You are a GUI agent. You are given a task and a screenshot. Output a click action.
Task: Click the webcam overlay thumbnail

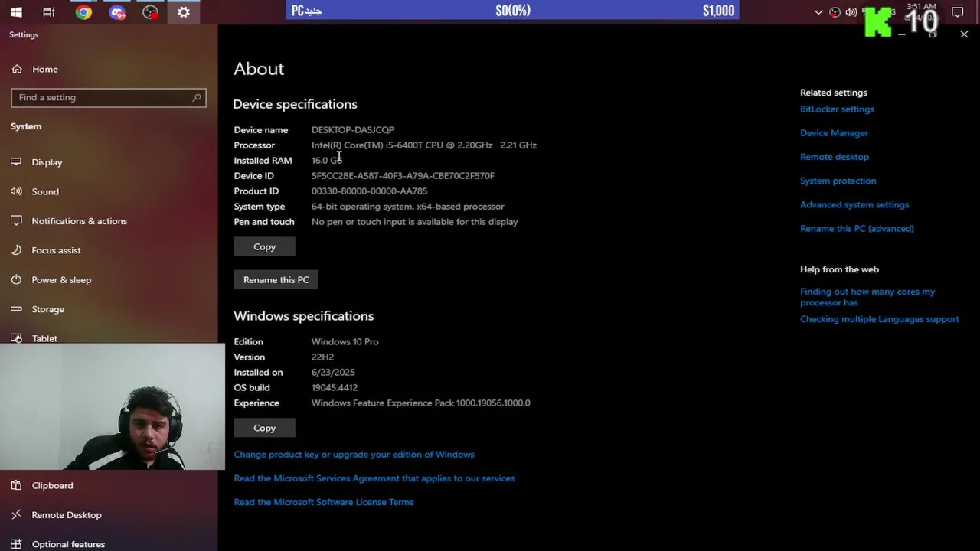pyautogui.click(x=113, y=406)
